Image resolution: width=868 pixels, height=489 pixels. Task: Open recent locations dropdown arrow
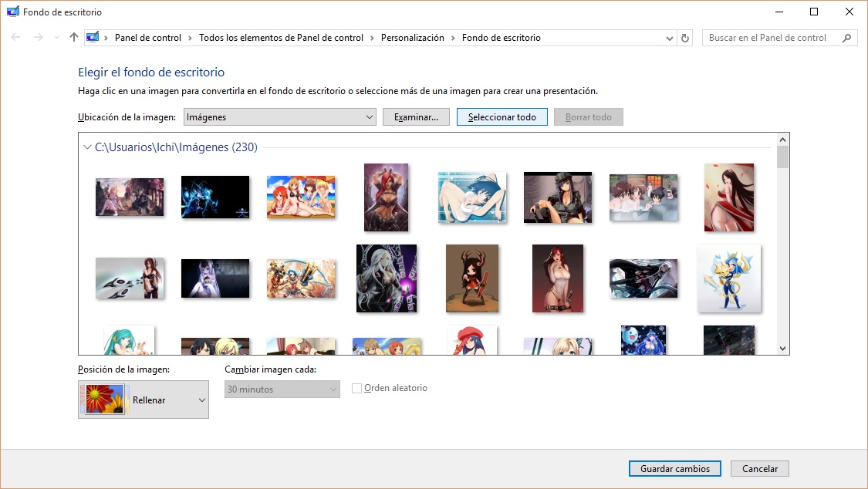[56, 38]
